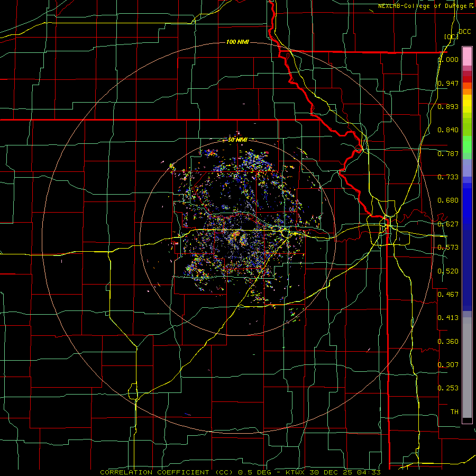Click the bright green segment of the color bar
476x476 pixels.
point(467,144)
